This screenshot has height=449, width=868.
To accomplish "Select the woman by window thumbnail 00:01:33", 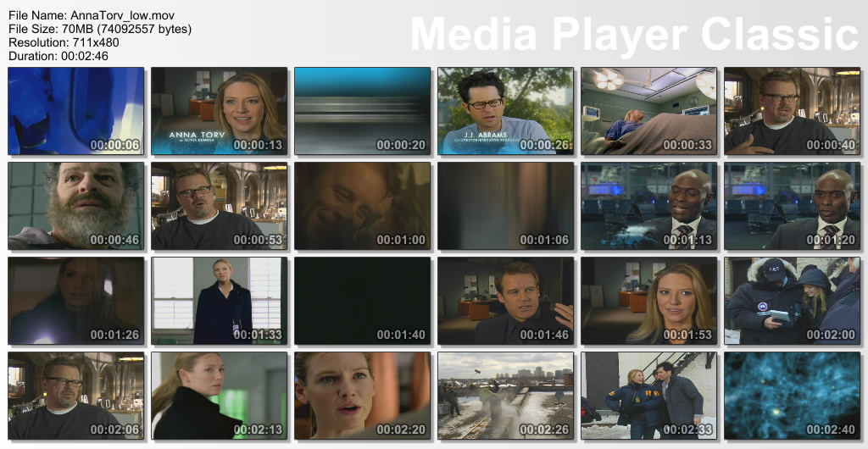I will click(x=220, y=301).
